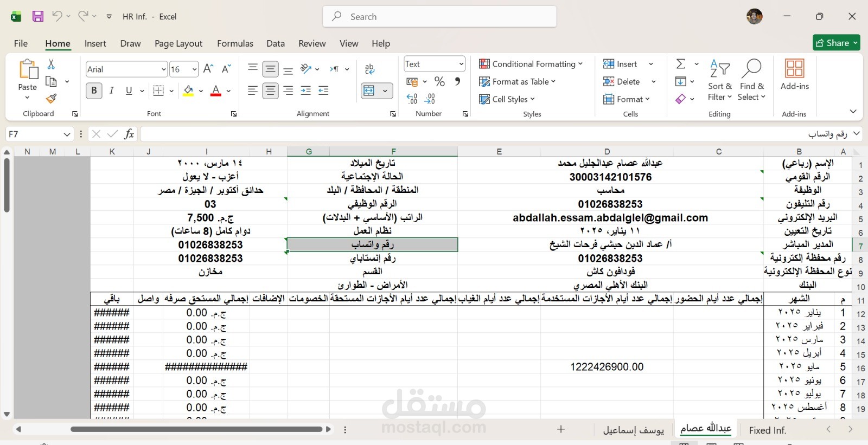Toggle Align Right alignment
Viewport: 868px width, 445px height.
[288, 91]
